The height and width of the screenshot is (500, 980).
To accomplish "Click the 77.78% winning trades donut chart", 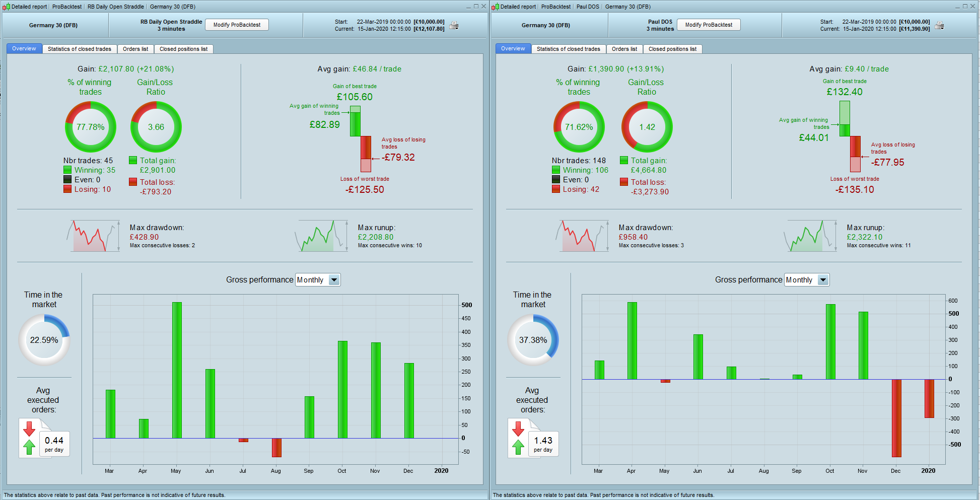I will click(91, 127).
